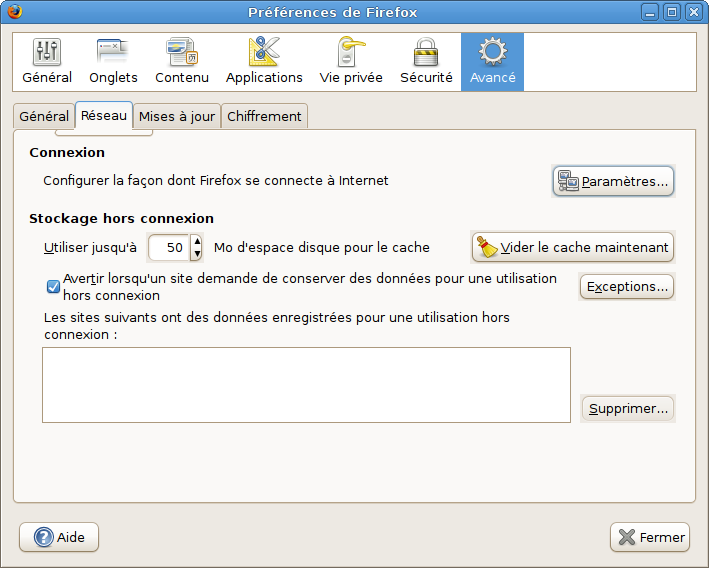Click the cache size field showing 50
Viewport: 709px width, 568px height.
pyautogui.click(x=169, y=247)
